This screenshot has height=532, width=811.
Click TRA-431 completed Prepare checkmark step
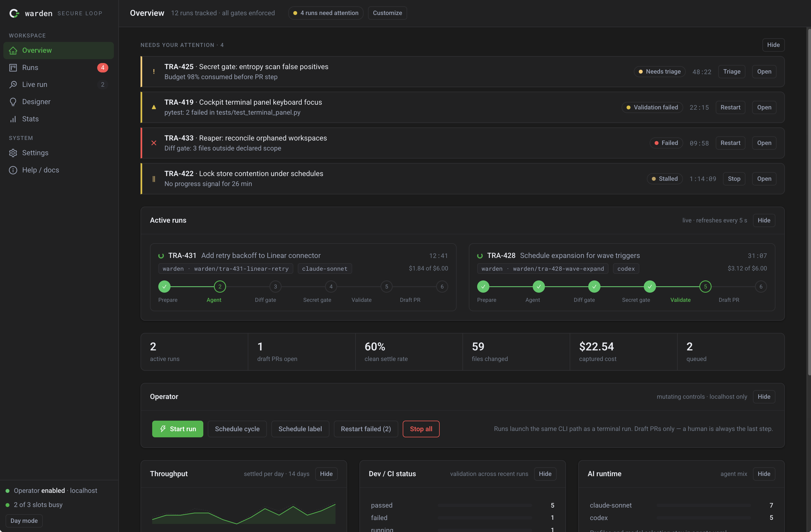tap(164, 287)
